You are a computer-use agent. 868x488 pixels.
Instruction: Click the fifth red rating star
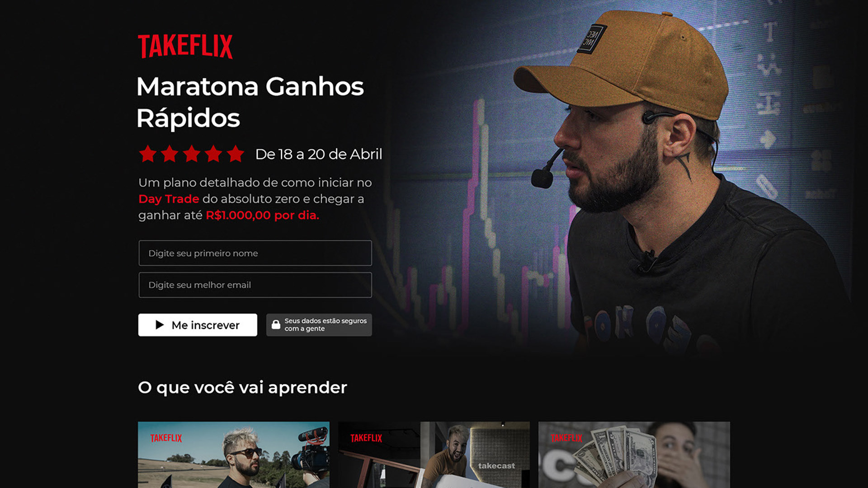pos(236,154)
